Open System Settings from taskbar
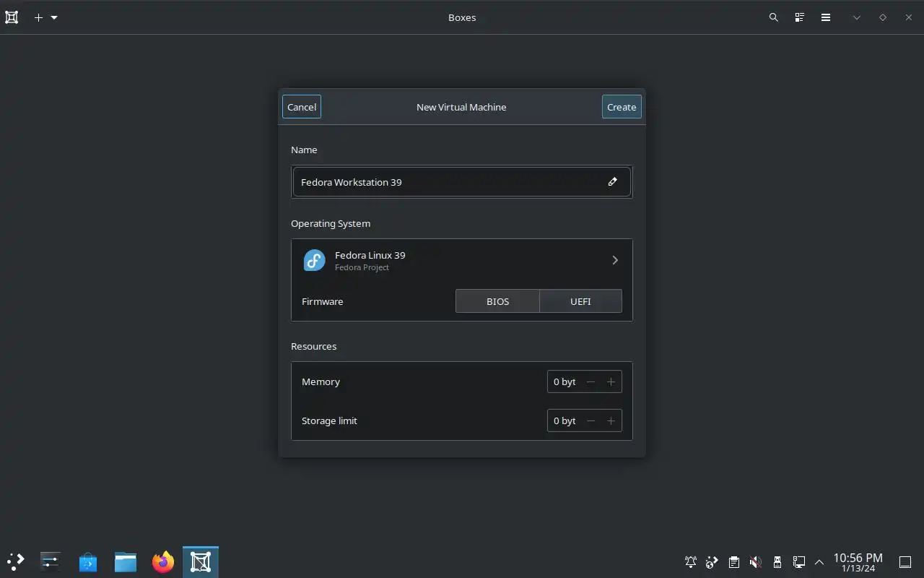The image size is (924, 578). pyautogui.click(x=51, y=561)
